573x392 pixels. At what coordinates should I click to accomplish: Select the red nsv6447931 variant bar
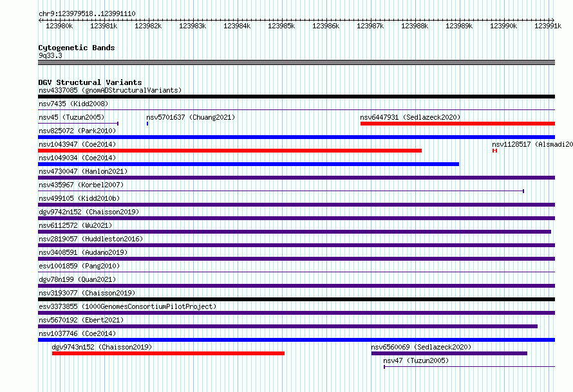point(458,124)
